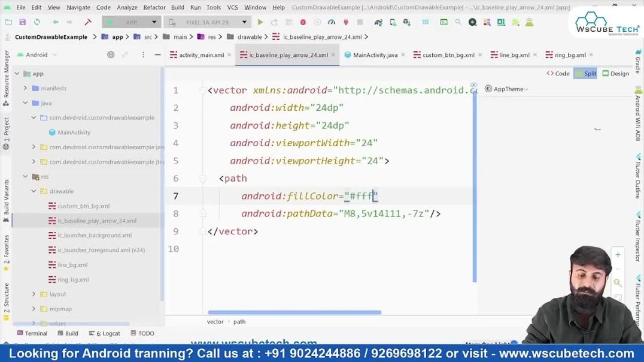Image resolution: width=644 pixels, height=362 pixels.
Task: Sync Project with Gradle Files
Action: click(x=378, y=22)
